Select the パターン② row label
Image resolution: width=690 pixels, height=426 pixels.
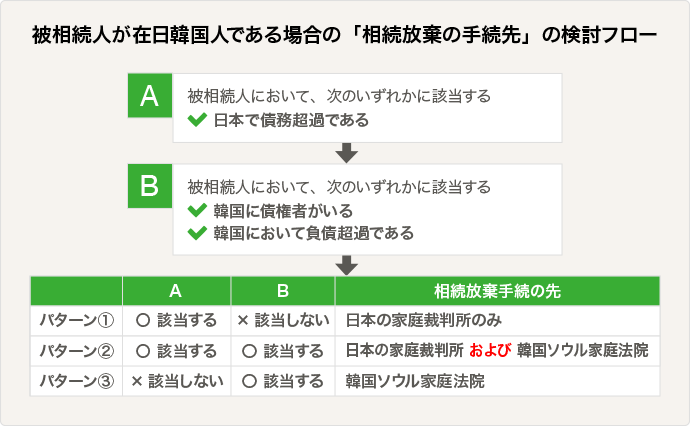coord(77,351)
